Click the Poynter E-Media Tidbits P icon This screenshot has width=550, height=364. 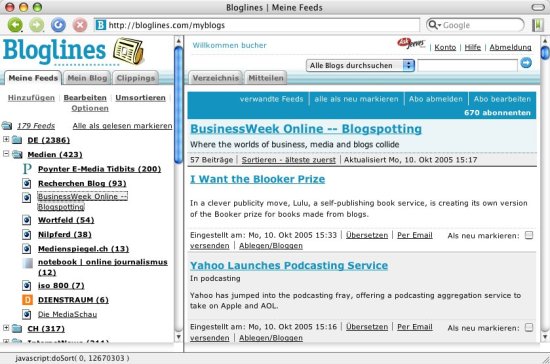coord(27,169)
